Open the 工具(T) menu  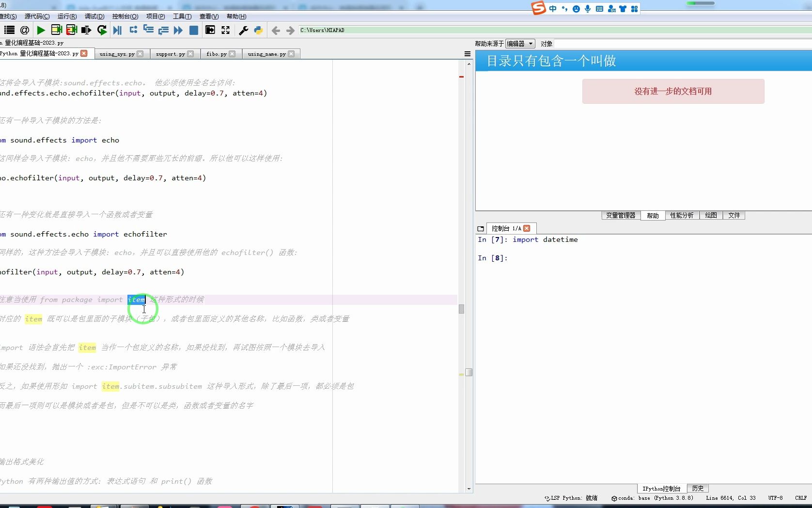pos(182,16)
